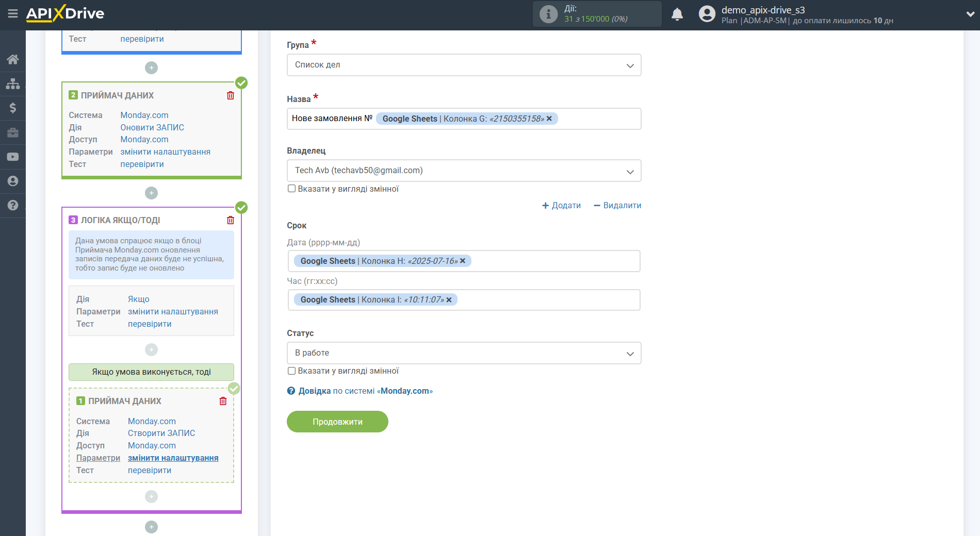Viewport: 980px width, 536px height.
Task: Click the plus button between blocks 2 and 3
Action: pyautogui.click(x=151, y=193)
